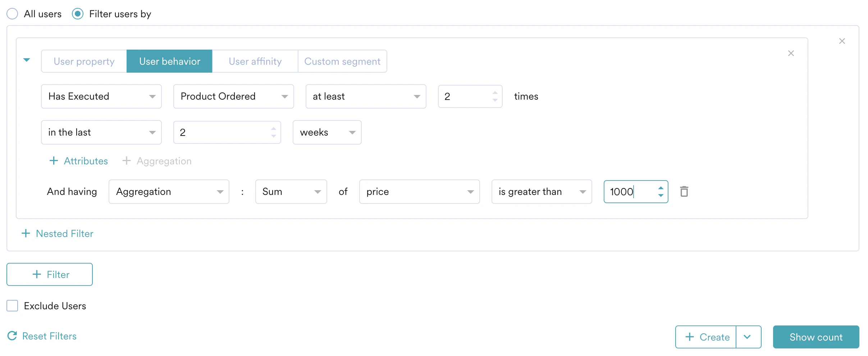Switch to the Custom segment tab

tap(342, 61)
